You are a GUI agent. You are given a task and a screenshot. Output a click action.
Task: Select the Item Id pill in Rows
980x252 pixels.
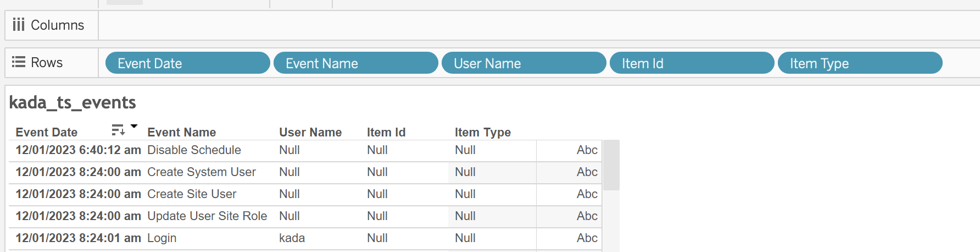tap(692, 63)
